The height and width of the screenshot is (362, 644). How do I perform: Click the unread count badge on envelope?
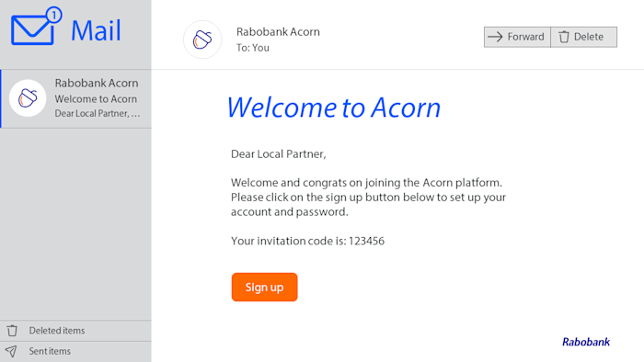53,16
